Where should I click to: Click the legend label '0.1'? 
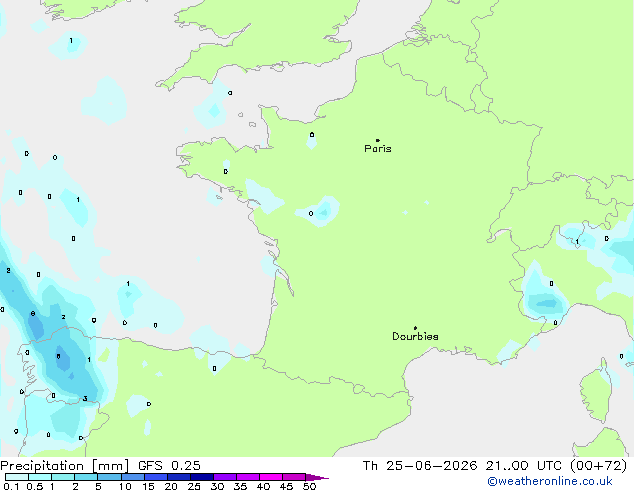[11, 486]
